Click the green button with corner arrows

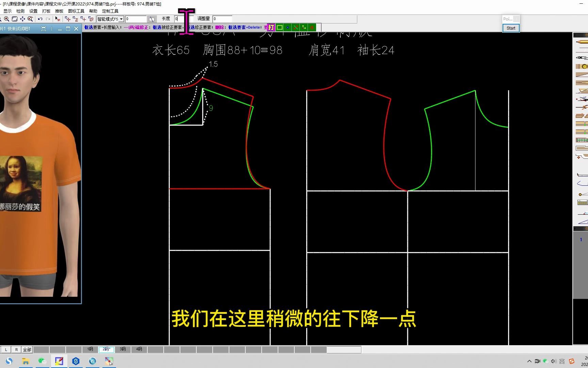(304, 27)
